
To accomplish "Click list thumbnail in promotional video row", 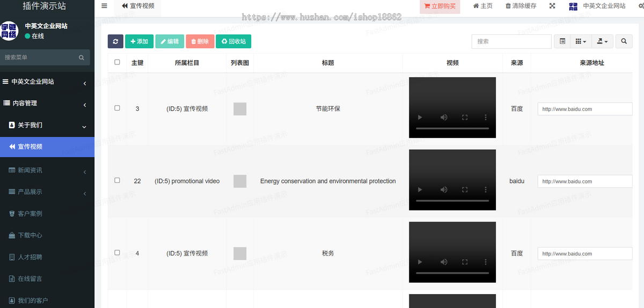I will 240,181.
